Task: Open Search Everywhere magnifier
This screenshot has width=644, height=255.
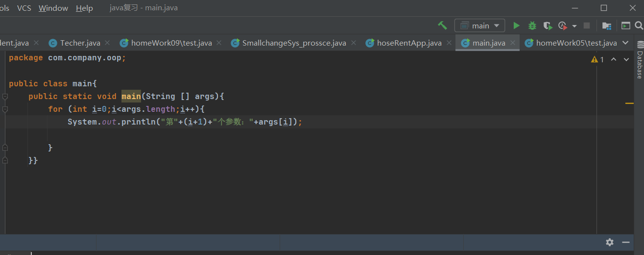Action: pos(639,25)
